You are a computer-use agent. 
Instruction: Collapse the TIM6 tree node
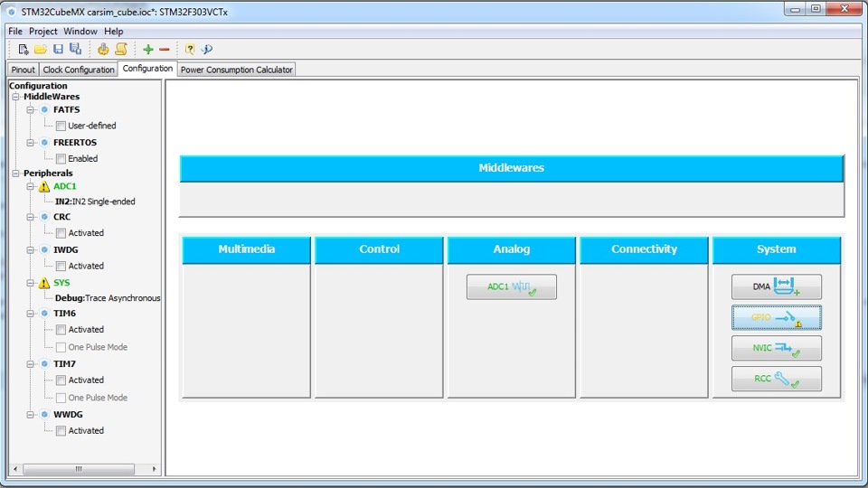point(31,314)
